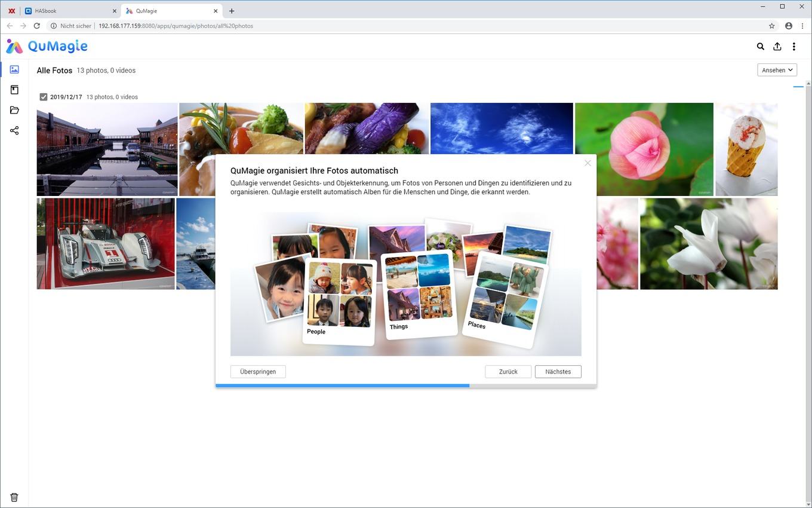Switch to the QuMagie tab
Viewport: 812px width, 508px height.
tap(171, 11)
